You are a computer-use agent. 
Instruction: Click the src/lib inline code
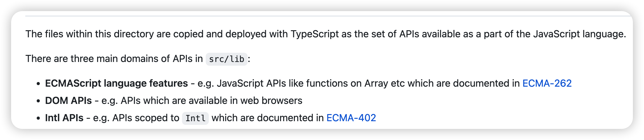pyautogui.click(x=227, y=59)
